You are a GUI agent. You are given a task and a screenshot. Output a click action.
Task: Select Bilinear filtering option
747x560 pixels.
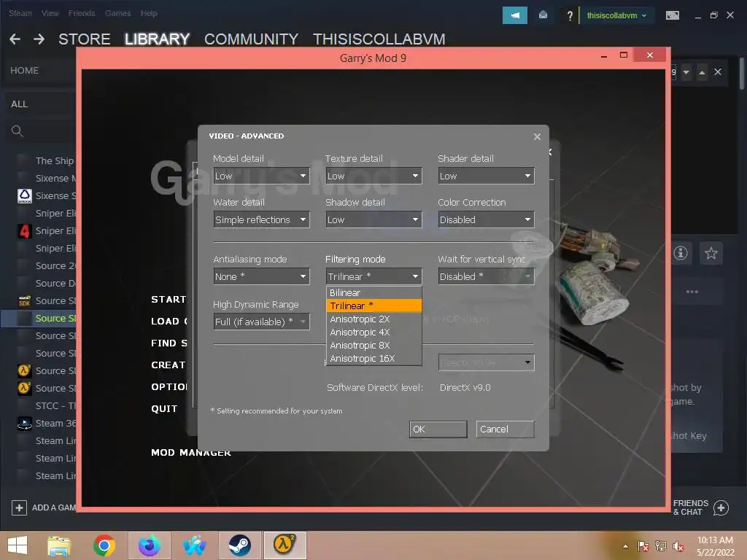374,293
